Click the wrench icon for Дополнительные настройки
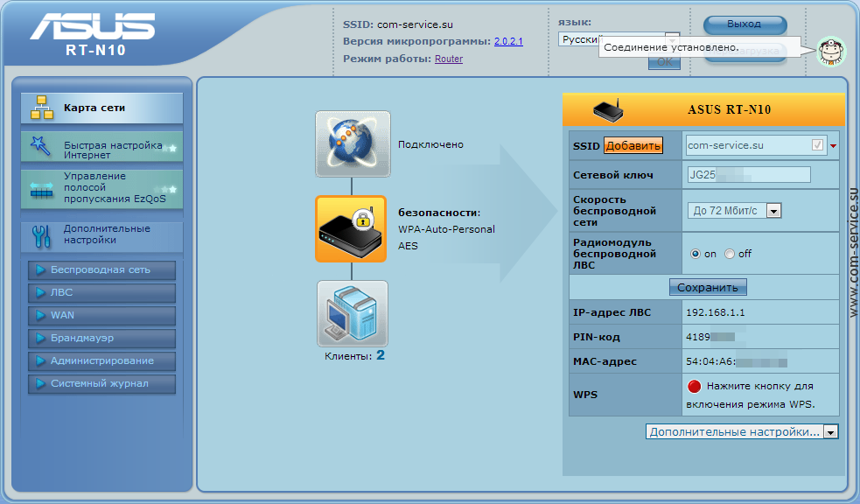The width and height of the screenshot is (860, 504). point(42,236)
